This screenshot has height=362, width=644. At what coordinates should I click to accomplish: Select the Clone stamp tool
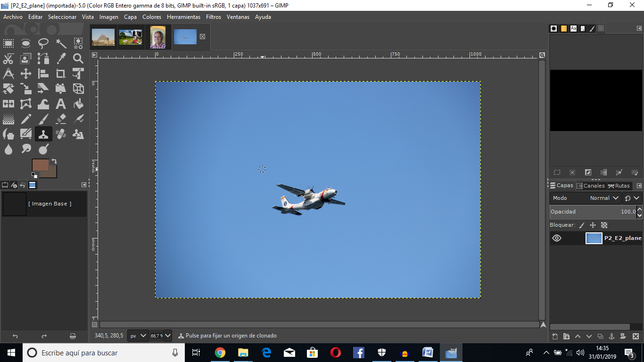pos(43,134)
